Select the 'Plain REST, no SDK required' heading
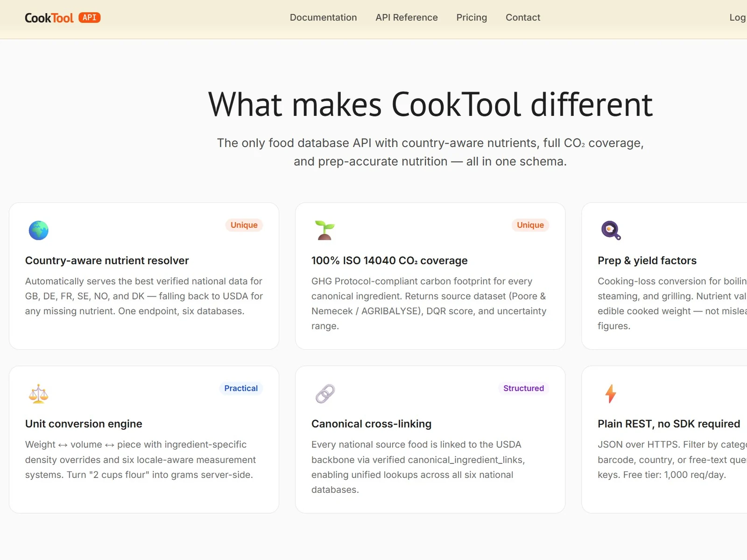This screenshot has width=747, height=560. (x=669, y=424)
